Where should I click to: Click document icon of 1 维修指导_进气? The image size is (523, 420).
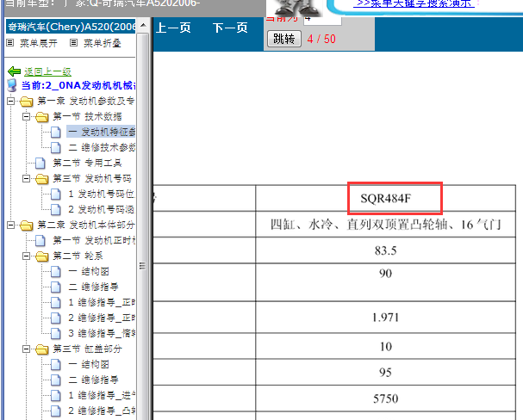[56, 395]
